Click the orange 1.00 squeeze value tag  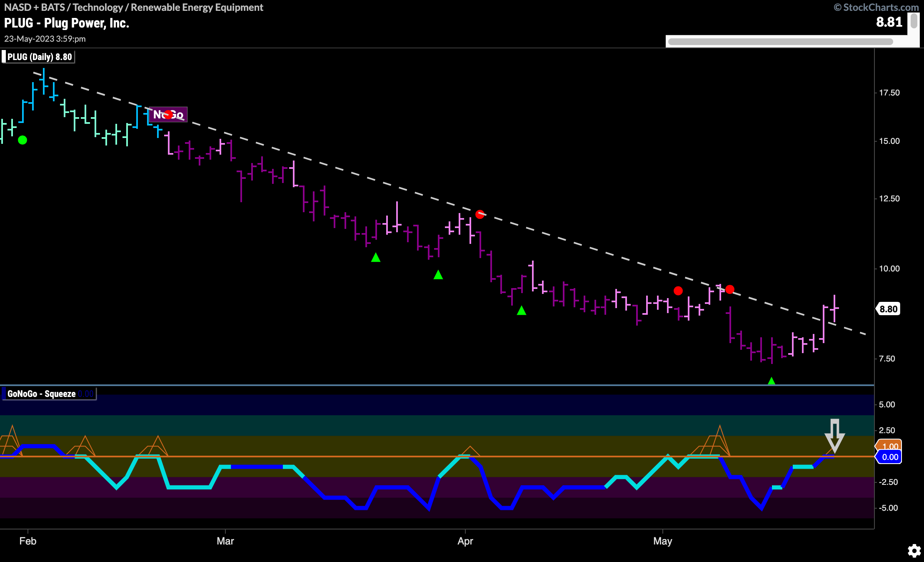889,445
